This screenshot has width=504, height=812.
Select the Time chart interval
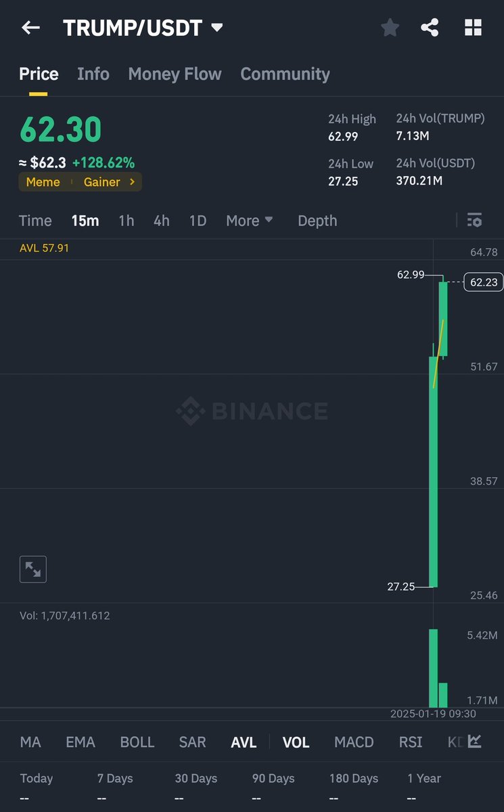click(35, 221)
